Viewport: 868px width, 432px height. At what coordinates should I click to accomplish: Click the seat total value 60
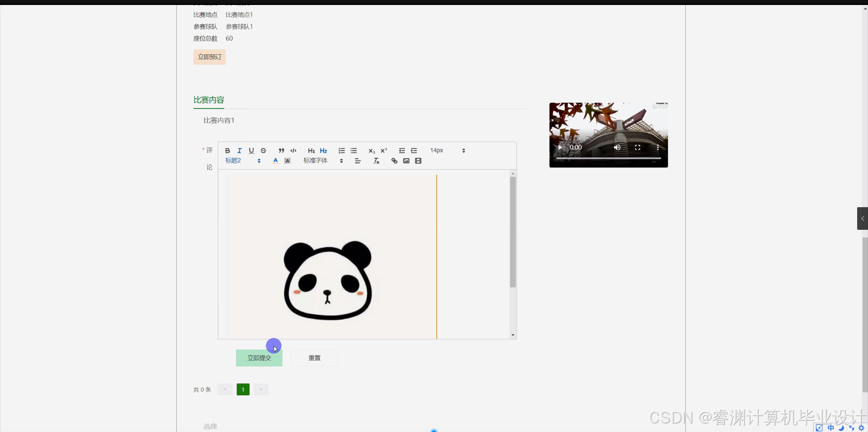(229, 38)
